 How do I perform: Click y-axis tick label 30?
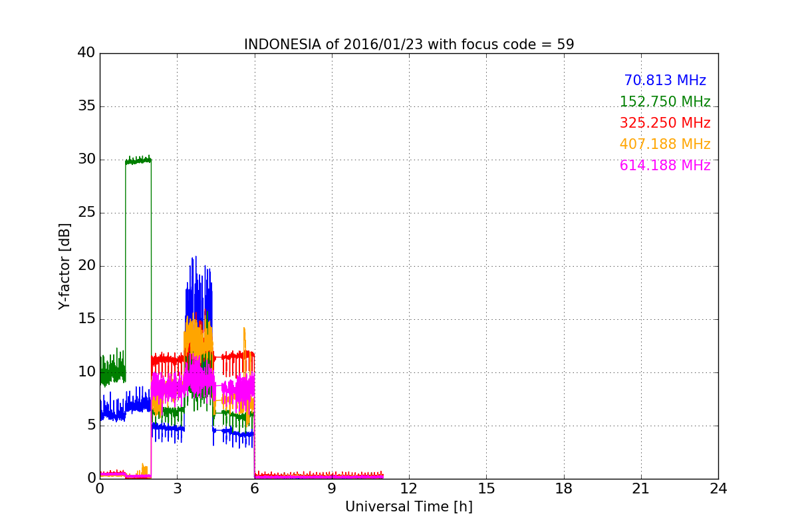click(86, 159)
